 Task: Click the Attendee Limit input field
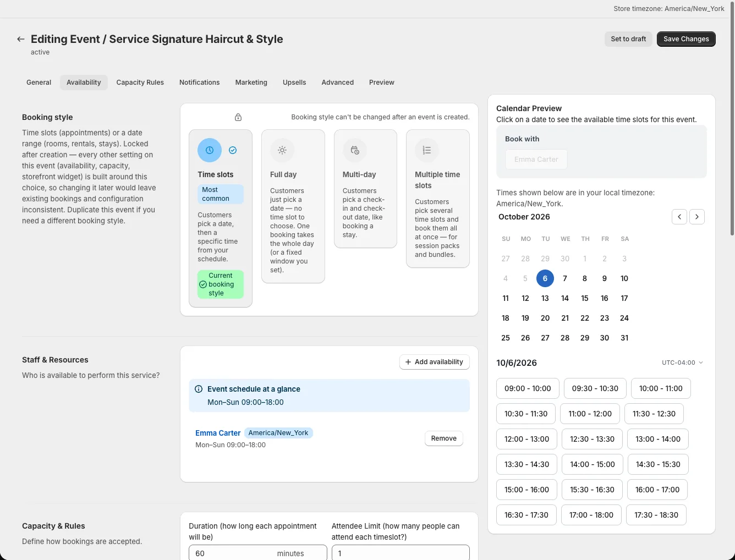coord(401,553)
